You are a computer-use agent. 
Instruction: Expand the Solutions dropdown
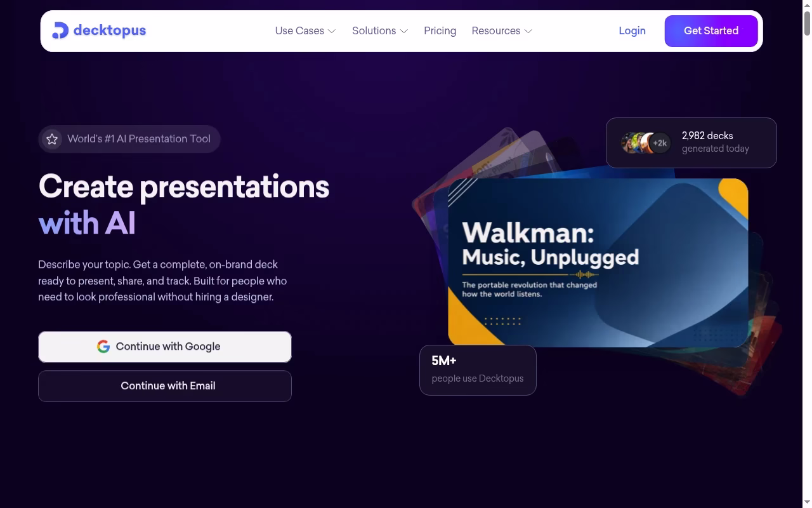[x=380, y=30]
